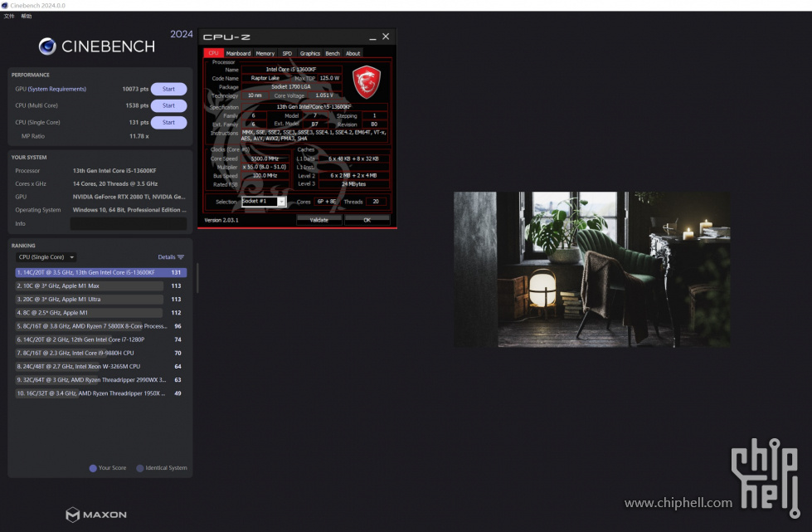Select the AMD Ryzen 7 5800X ranking row

[x=101, y=326]
